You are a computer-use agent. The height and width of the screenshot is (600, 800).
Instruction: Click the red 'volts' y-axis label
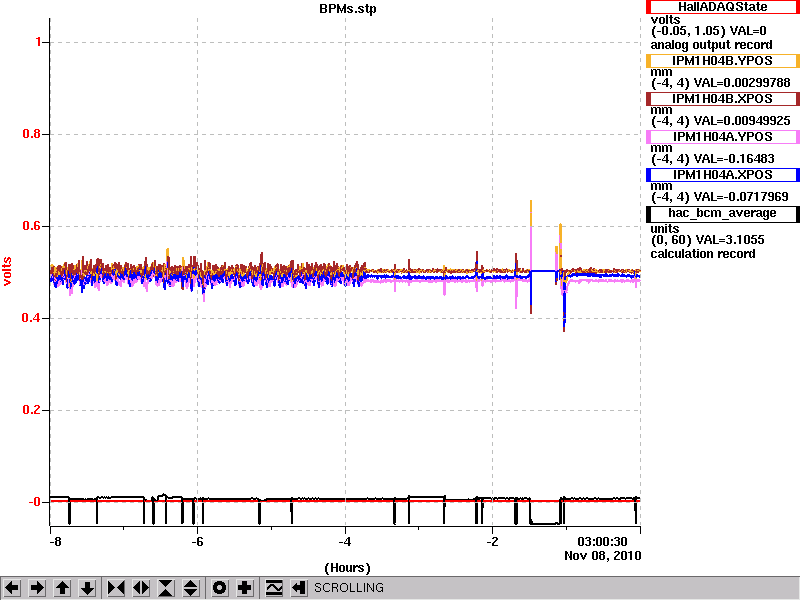point(7,271)
